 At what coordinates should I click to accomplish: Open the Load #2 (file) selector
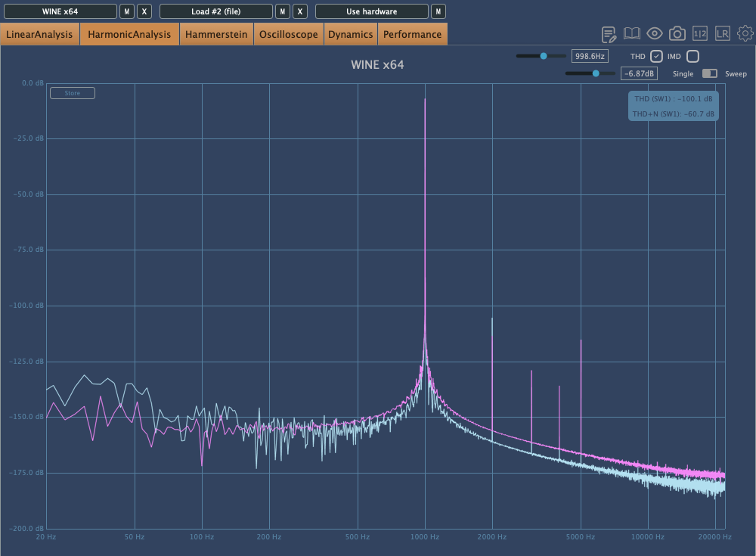(216, 11)
